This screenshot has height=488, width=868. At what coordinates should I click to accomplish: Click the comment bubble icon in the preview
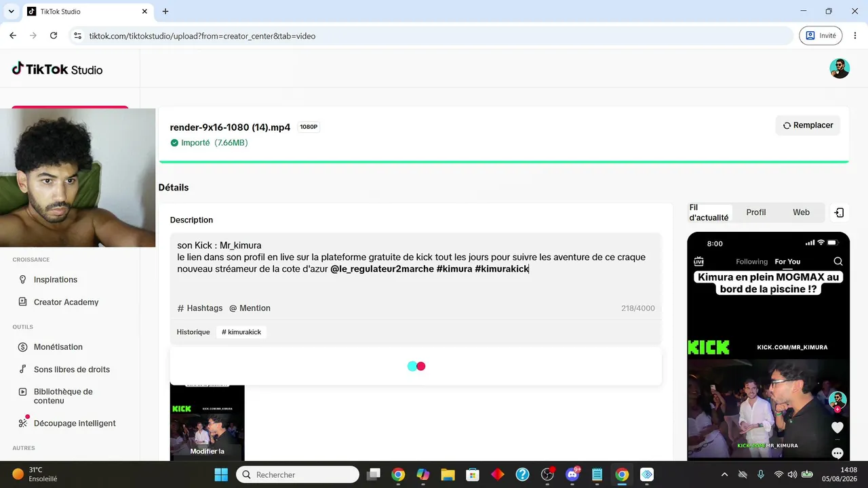[x=837, y=453]
